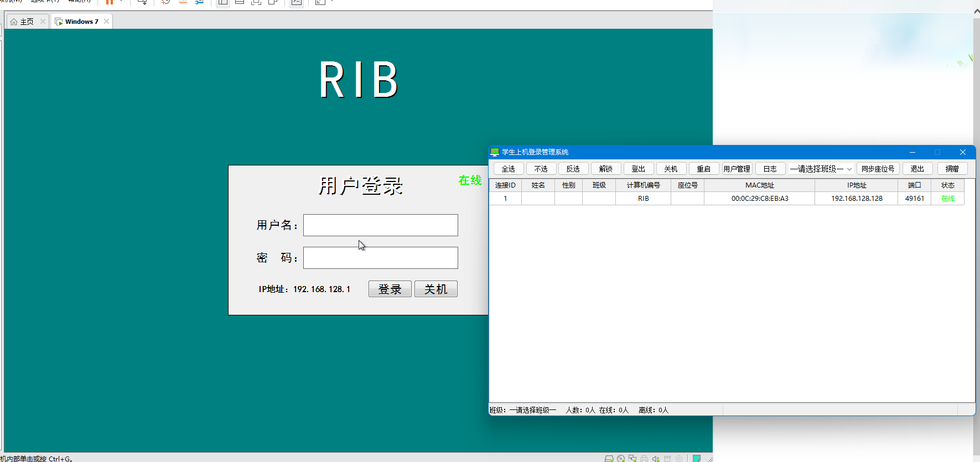Click the 同步座位号 button
Viewport: 980px width, 462px height.
pos(878,169)
